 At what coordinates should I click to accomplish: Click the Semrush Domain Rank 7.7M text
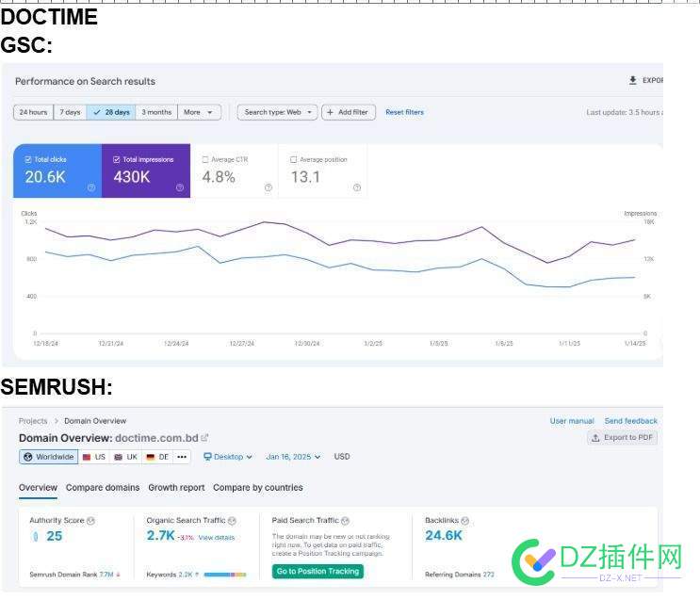point(72,575)
